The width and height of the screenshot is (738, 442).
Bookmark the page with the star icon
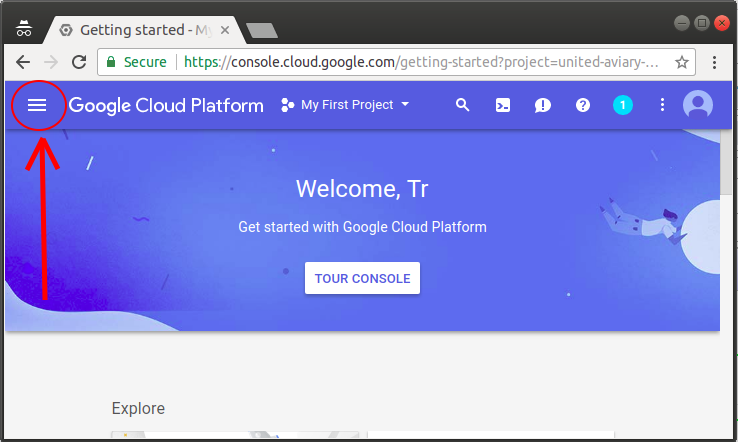pyautogui.click(x=682, y=62)
